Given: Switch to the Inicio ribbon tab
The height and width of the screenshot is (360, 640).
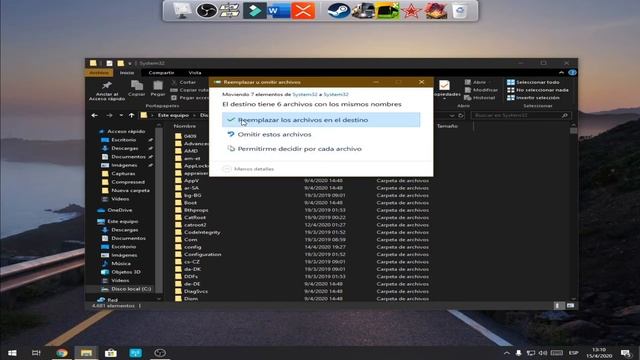Looking at the screenshot, I should (127, 73).
